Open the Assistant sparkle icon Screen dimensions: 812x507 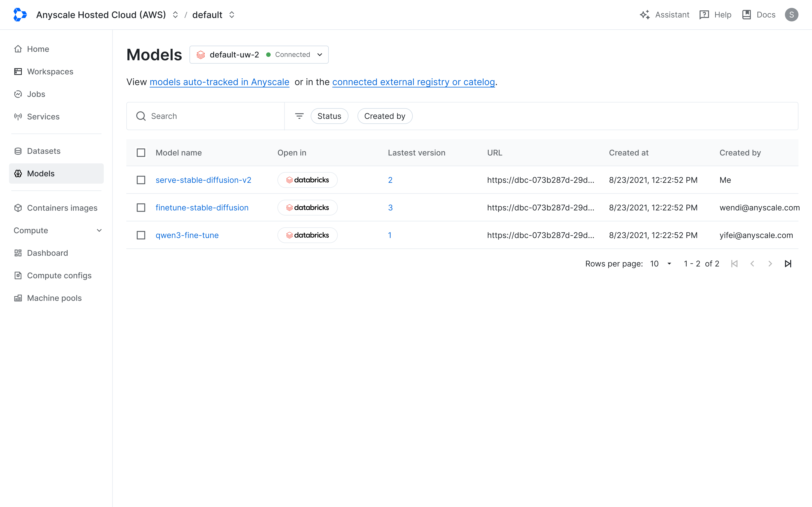pos(644,15)
